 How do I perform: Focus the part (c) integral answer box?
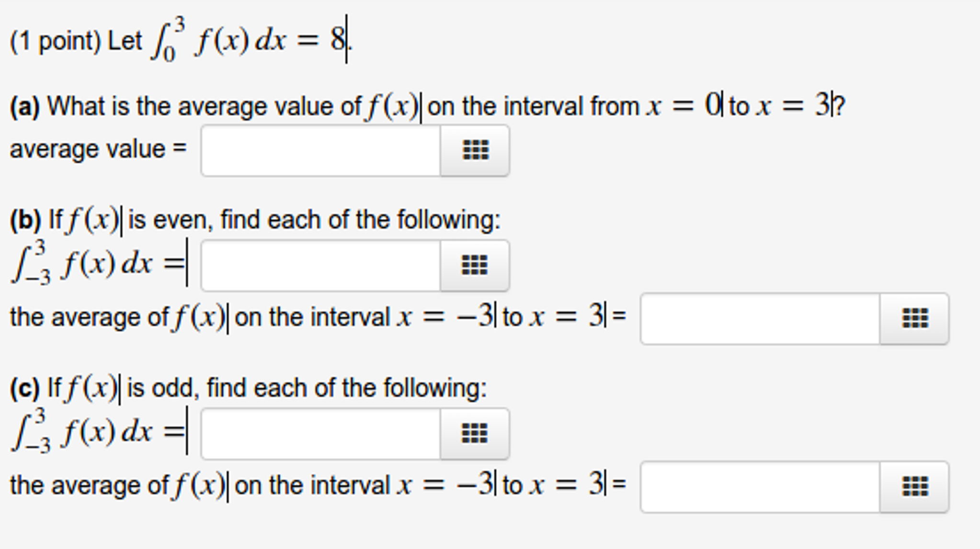pos(321,434)
